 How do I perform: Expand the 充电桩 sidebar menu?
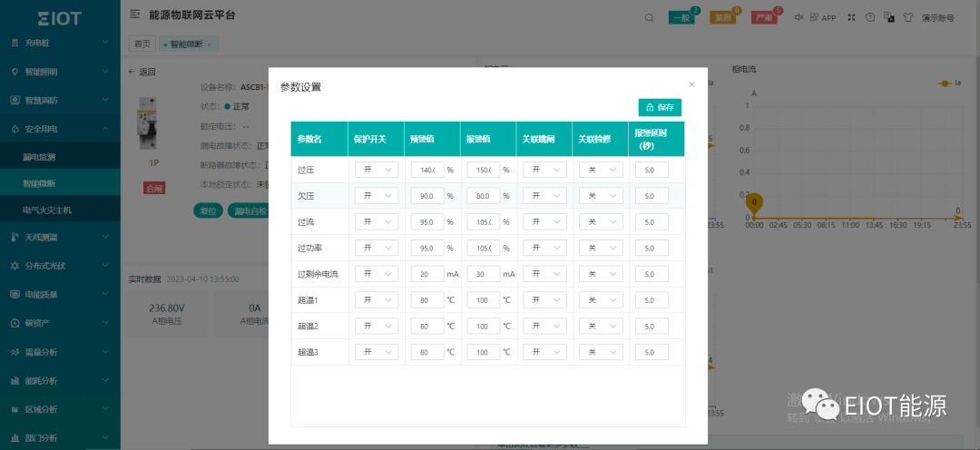coord(60,44)
